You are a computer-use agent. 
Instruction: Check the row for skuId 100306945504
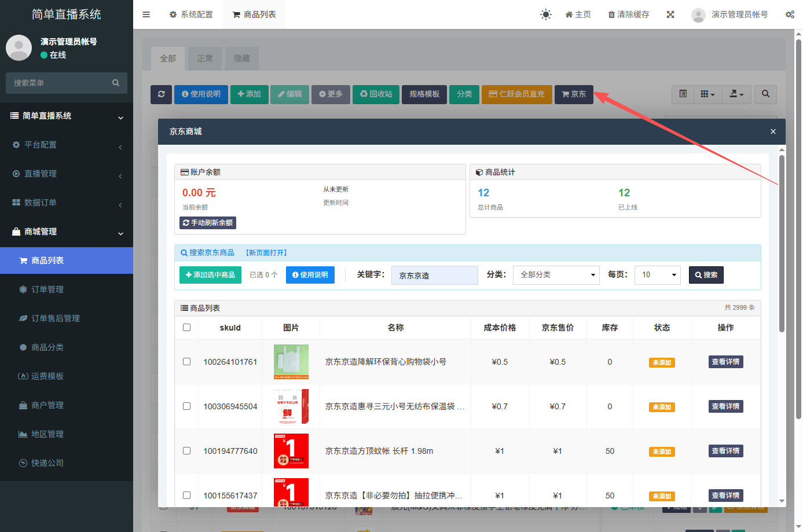tap(186, 406)
